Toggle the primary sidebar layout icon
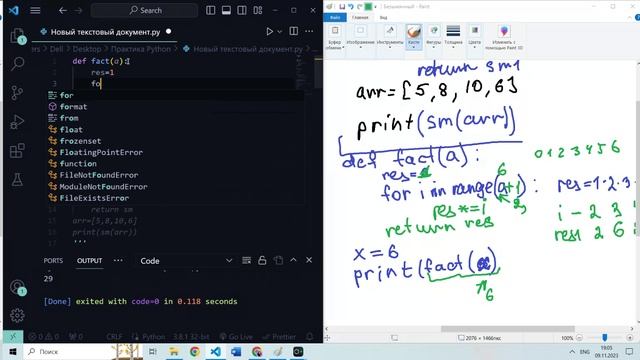This screenshot has width=640, height=360. (211, 10)
